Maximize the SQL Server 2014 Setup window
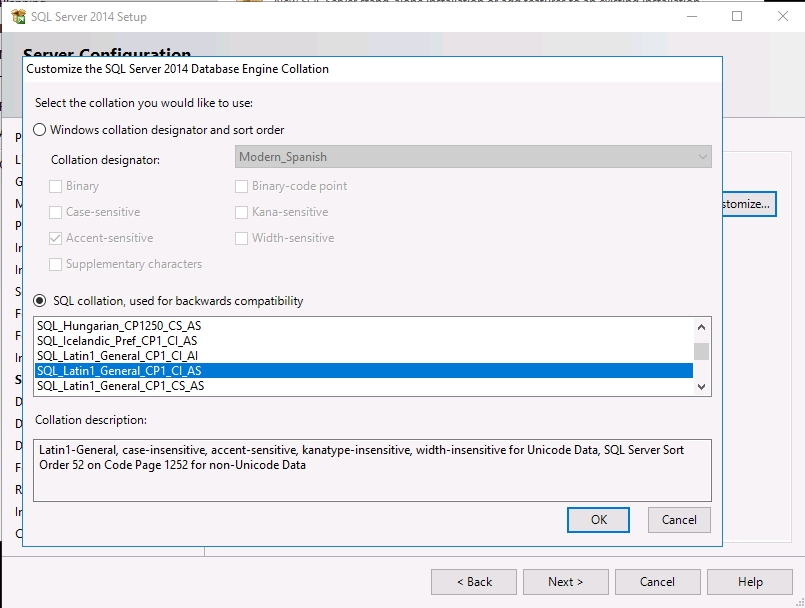805x608 pixels. click(x=737, y=16)
